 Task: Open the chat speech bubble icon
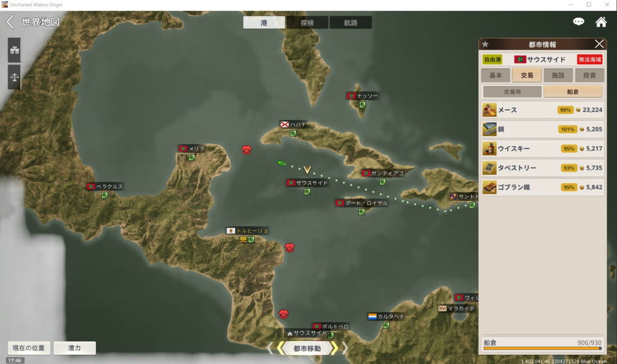578,22
